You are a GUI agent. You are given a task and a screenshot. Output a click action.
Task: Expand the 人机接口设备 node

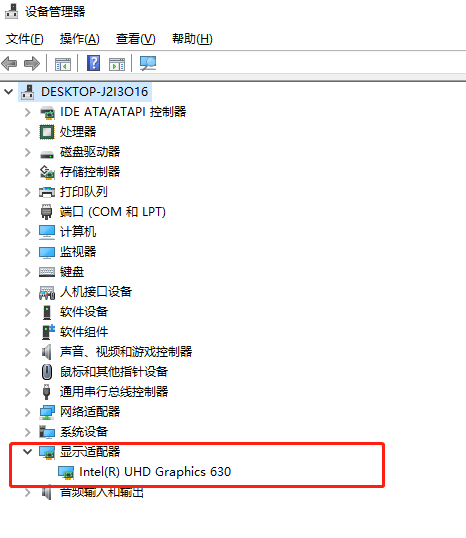click(27, 292)
